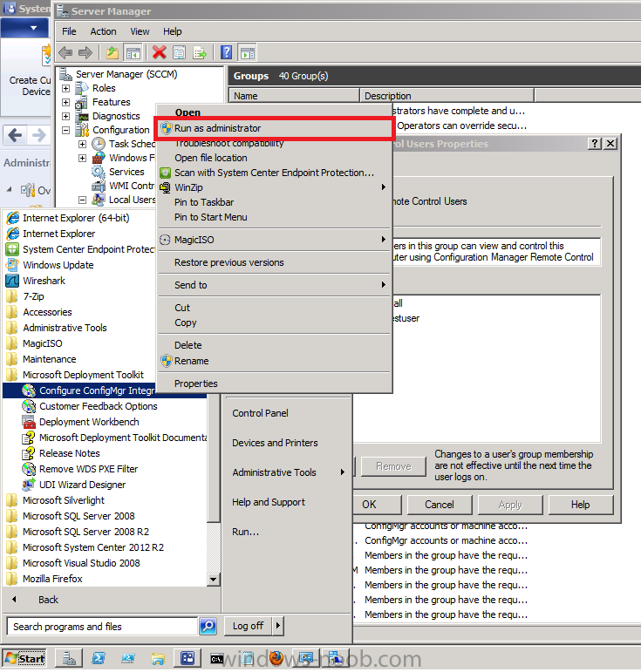641x672 pixels.
Task: Expand the Diagnostics node in tree
Action: pos(65,116)
